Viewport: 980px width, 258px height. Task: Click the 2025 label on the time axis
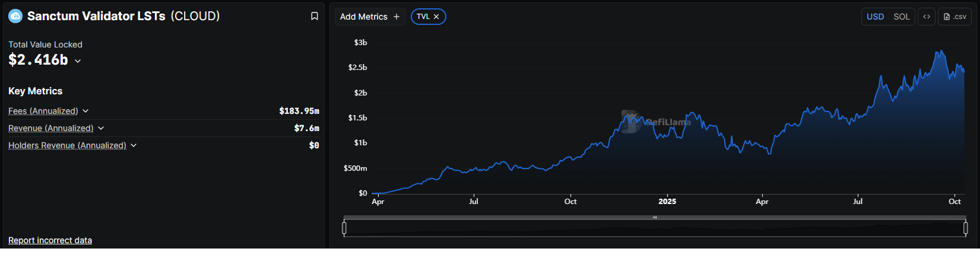tap(667, 202)
